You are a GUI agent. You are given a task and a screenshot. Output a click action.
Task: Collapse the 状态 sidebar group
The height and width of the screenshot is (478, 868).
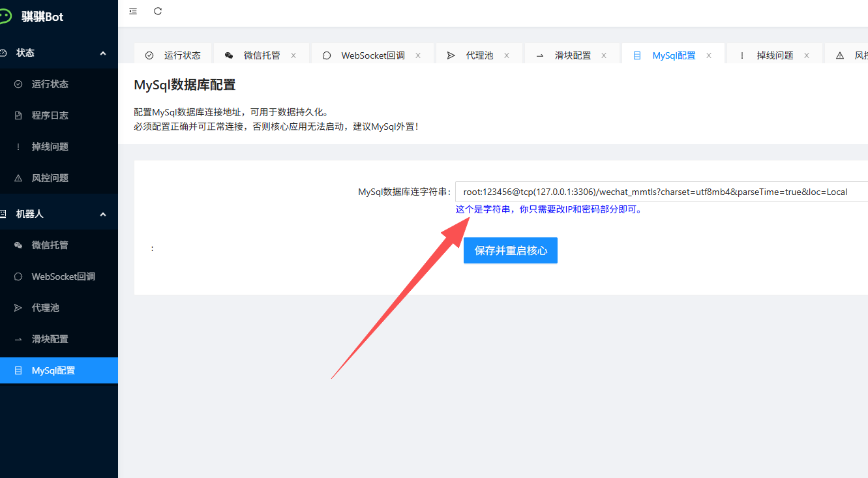coord(102,53)
